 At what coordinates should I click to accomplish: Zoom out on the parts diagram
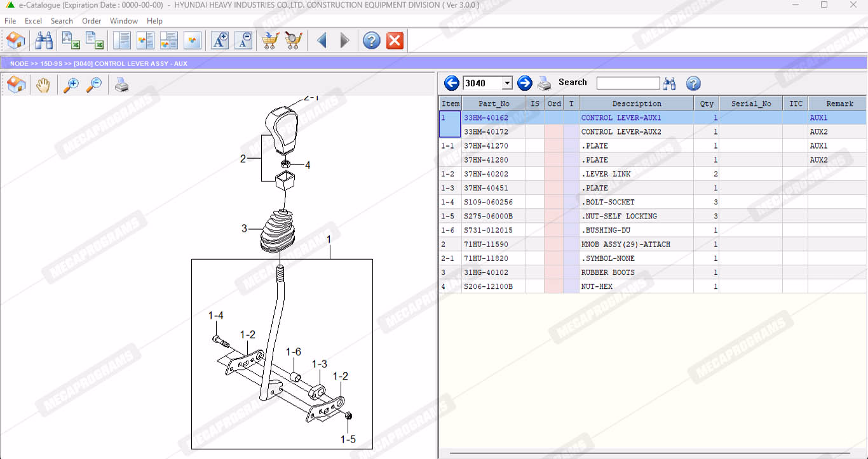click(x=94, y=85)
